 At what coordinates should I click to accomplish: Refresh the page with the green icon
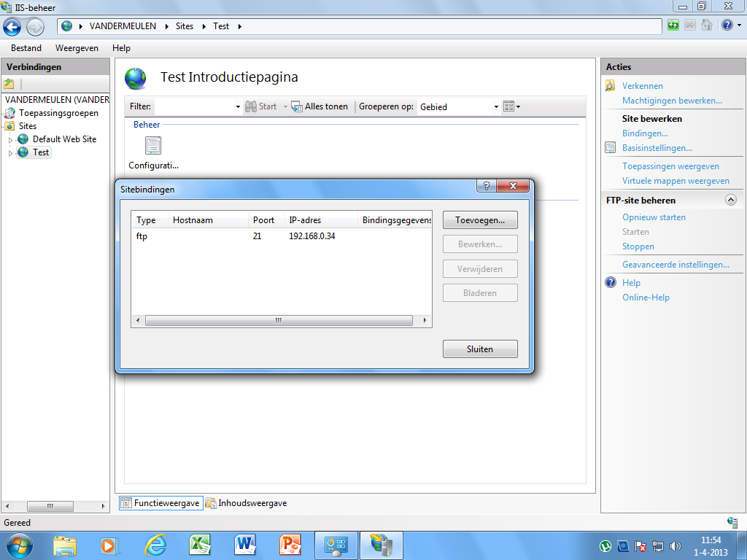pyautogui.click(x=673, y=25)
